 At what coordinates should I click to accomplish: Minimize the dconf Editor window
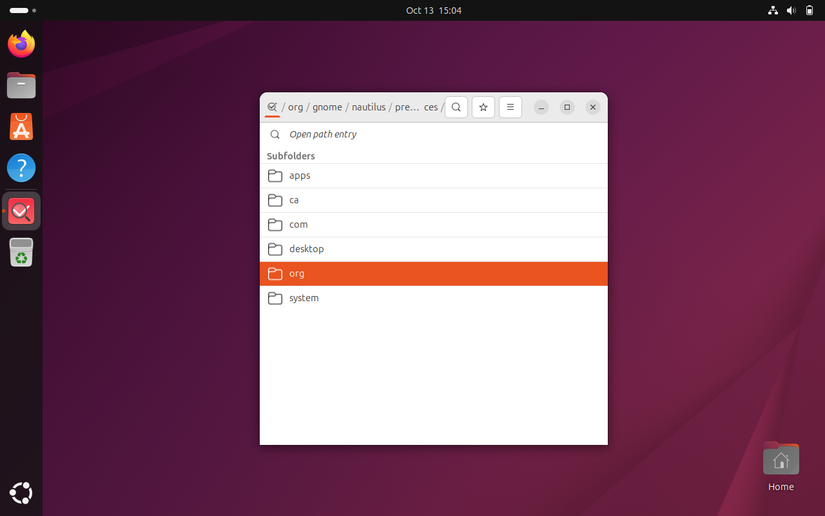coord(541,107)
